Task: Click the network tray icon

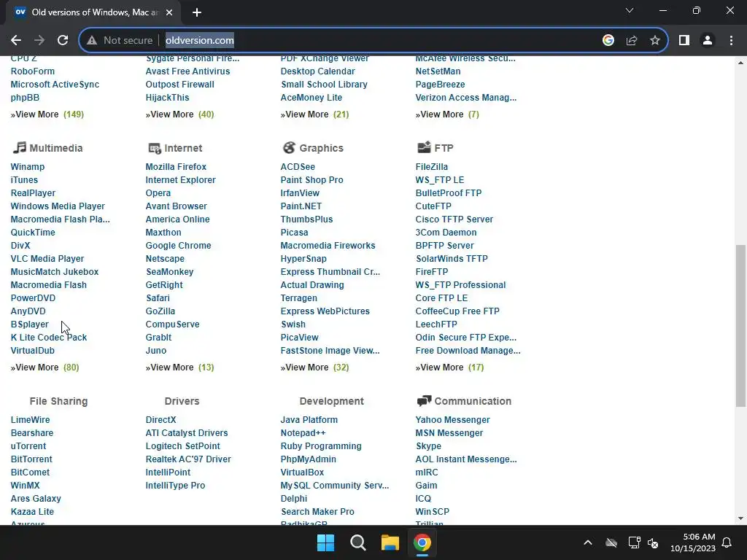Action: 634,542
